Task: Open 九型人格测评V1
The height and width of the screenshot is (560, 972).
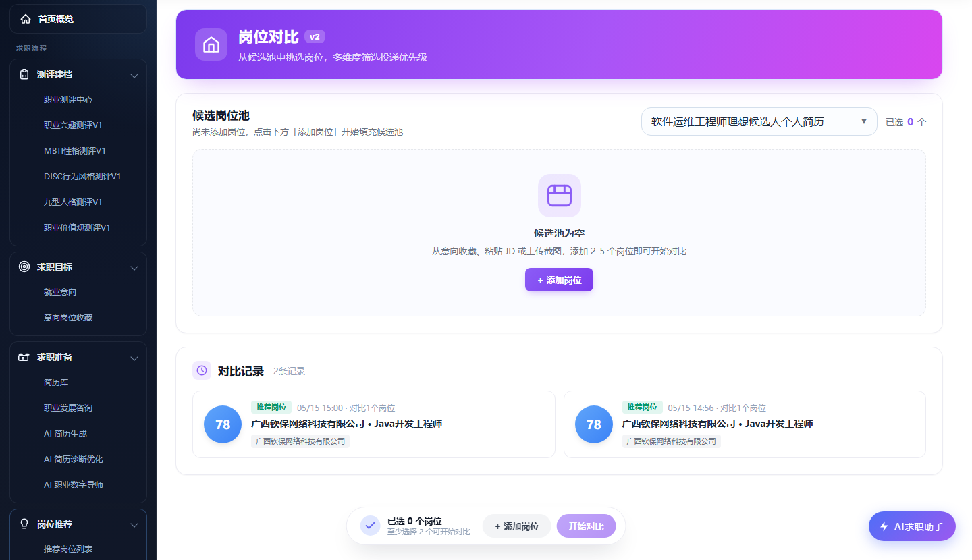Action: click(x=73, y=202)
